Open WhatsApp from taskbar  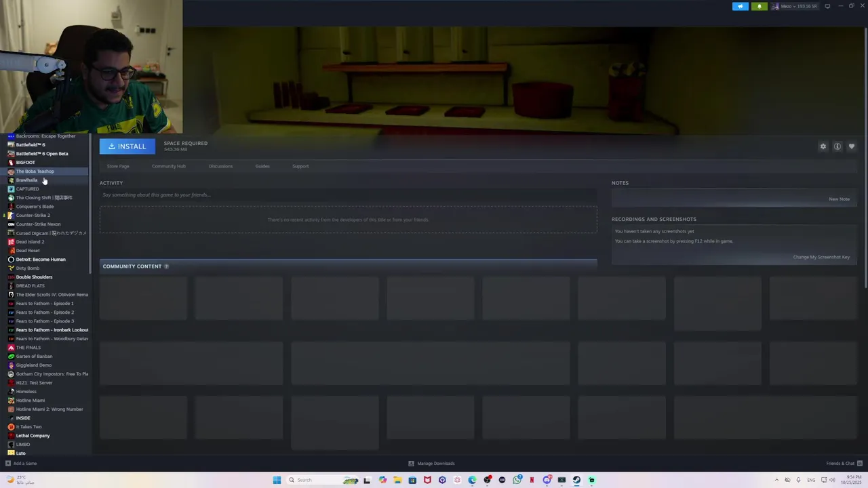(x=517, y=480)
